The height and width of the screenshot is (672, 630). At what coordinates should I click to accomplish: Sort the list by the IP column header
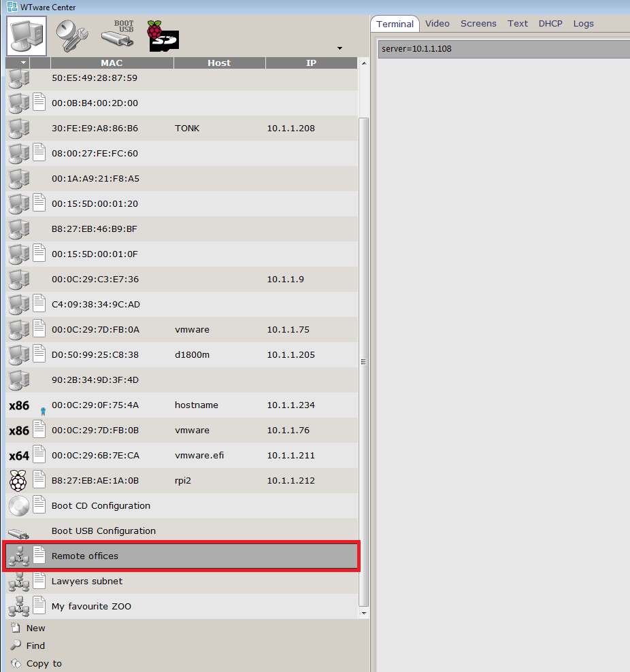pos(311,63)
